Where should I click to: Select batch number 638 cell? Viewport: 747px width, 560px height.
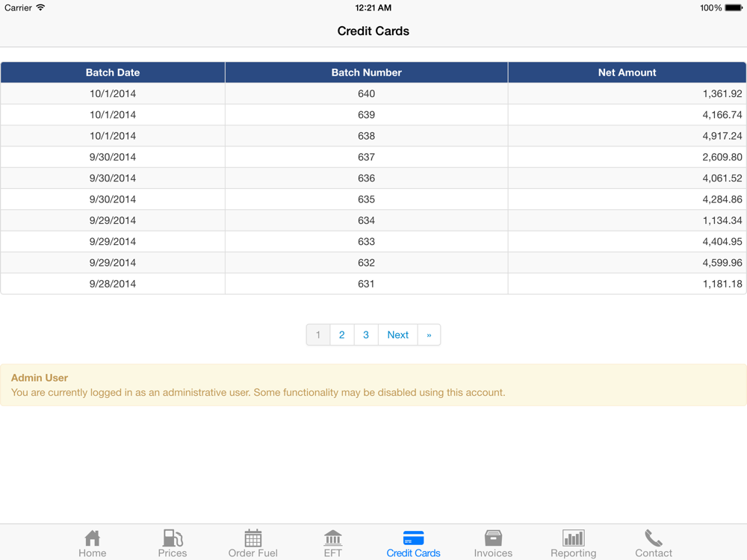(x=366, y=136)
